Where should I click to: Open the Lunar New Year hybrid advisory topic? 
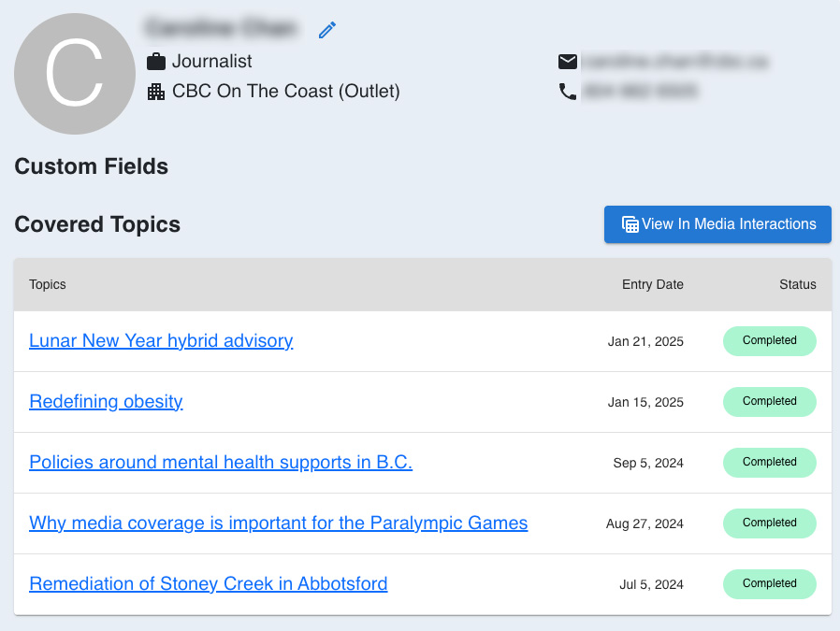(161, 341)
